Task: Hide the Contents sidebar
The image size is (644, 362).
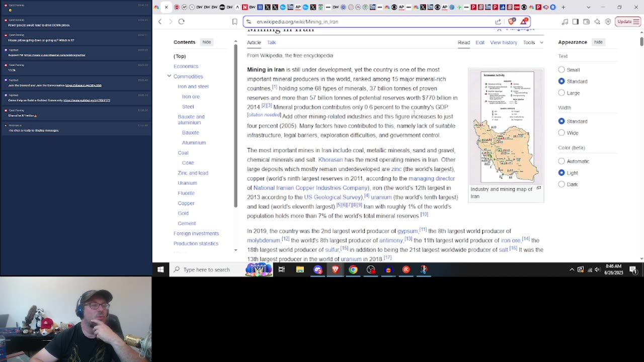Action: pos(206,42)
